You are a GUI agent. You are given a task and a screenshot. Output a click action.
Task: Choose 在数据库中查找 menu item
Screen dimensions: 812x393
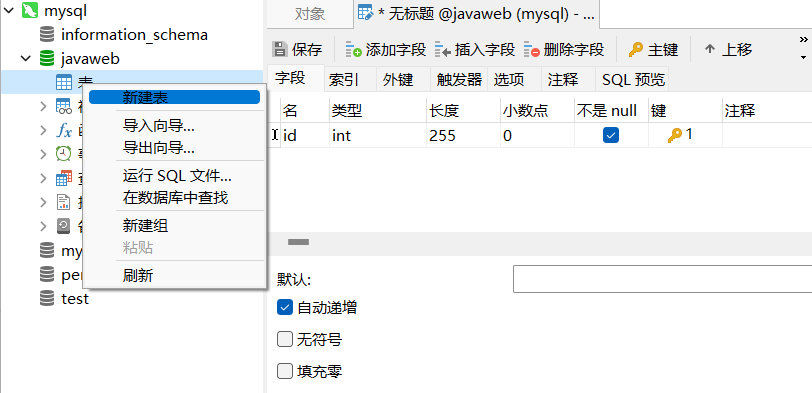coord(175,198)
